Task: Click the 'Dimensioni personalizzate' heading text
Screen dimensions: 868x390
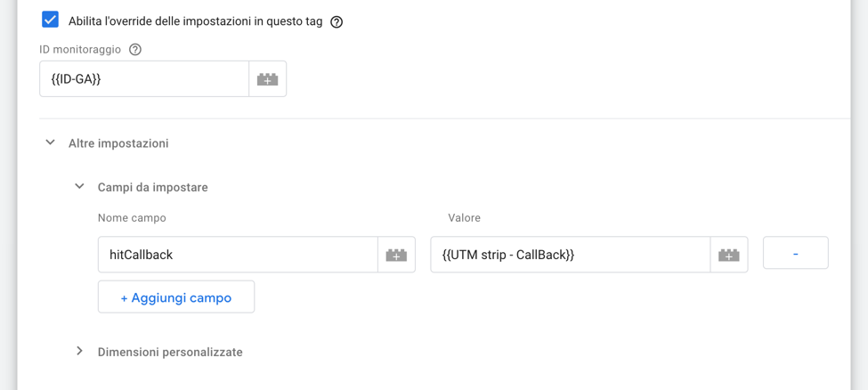Action: tap(170, 353)
